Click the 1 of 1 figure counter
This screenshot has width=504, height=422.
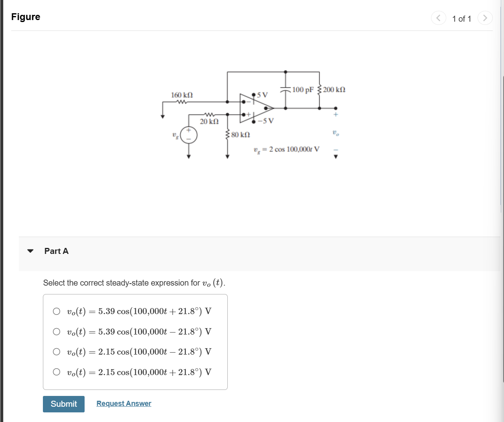pos(461,19)
